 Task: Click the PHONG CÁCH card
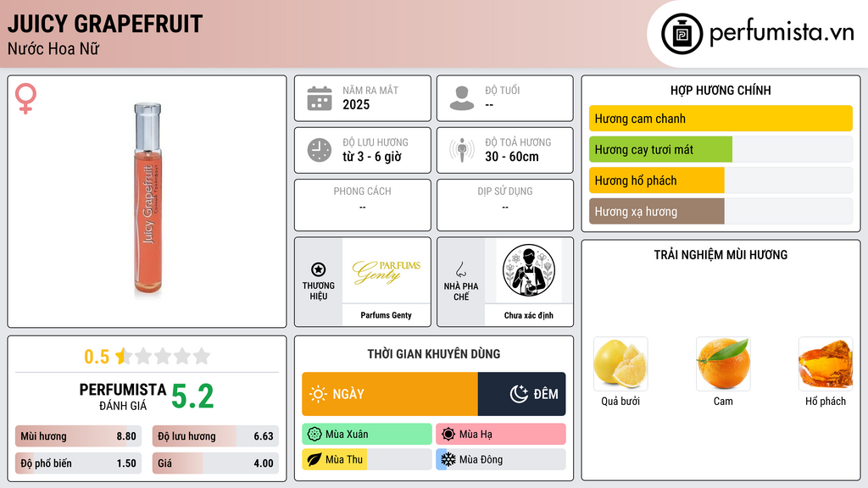363,205
